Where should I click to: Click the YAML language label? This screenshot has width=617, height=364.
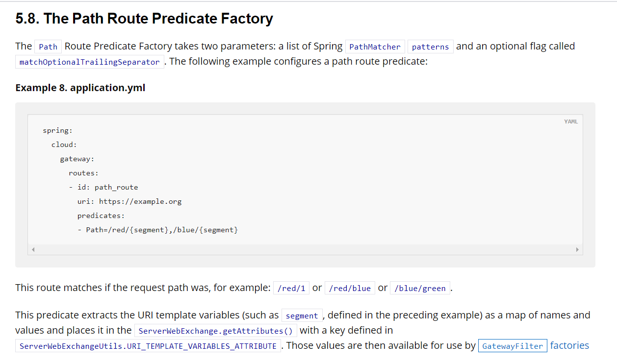coord(571,121)
